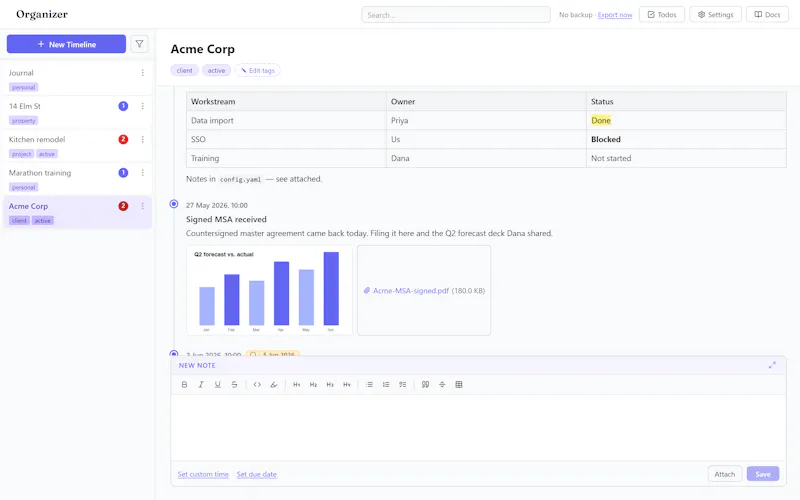
Task: Click inside the new note text area
Action: tap(478, 428)
